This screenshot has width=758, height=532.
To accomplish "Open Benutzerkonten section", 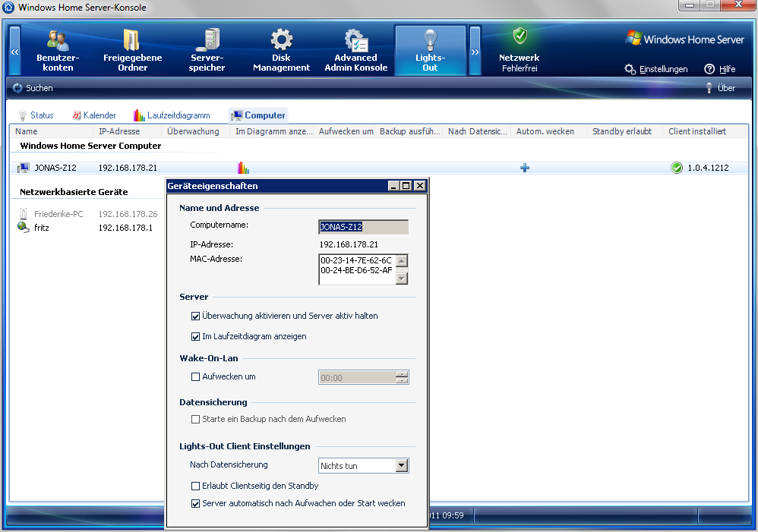I will [x=58, y=51].
